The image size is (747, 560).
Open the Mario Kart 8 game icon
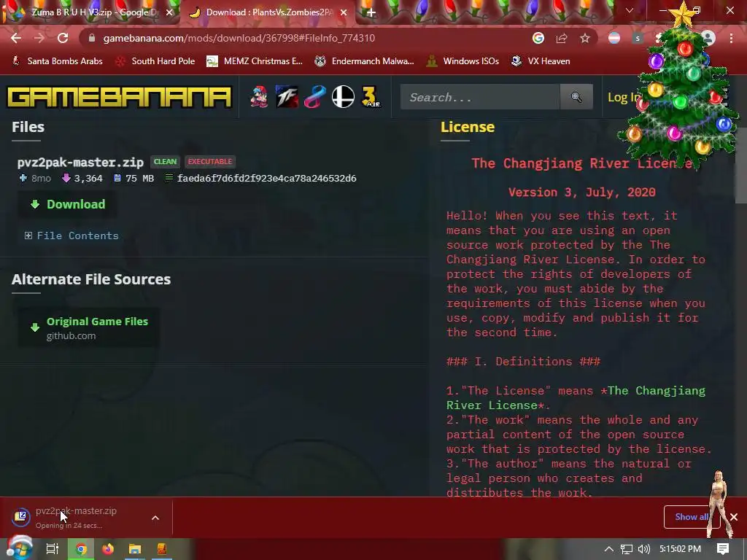(x=315, y=97)
